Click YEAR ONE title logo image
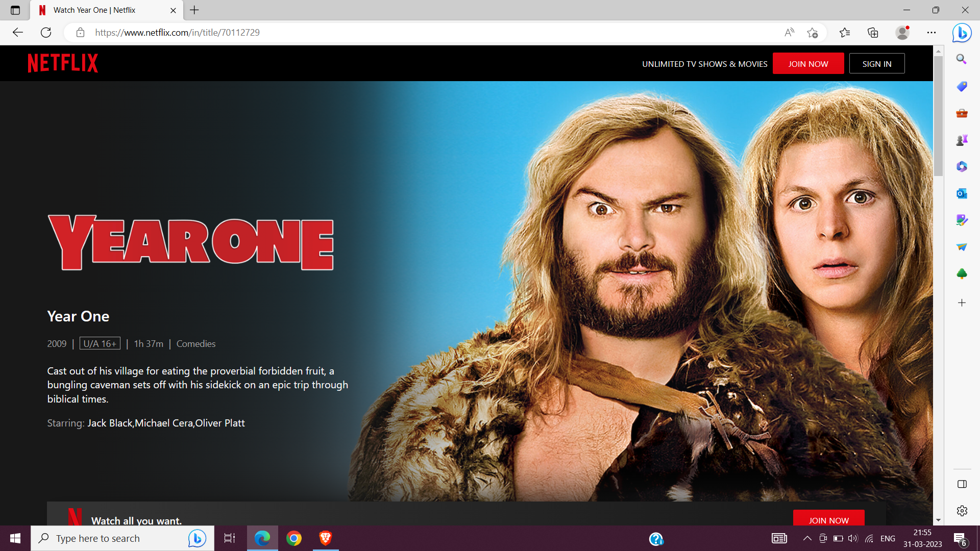980x551 pixels. 191,242
